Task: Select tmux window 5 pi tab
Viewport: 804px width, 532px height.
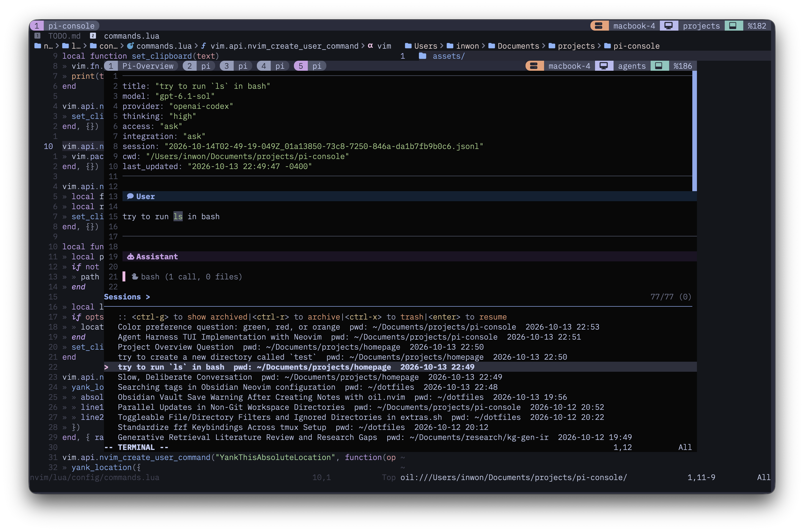Action: pos(310,66)
